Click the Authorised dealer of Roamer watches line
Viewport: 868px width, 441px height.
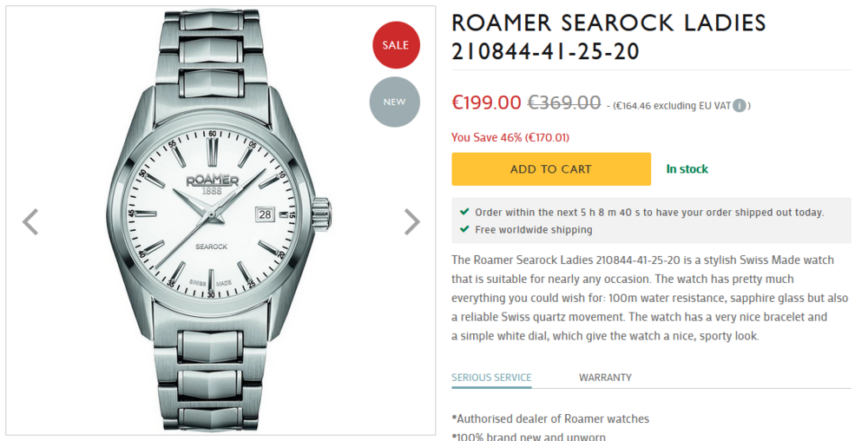click(550, 419)
